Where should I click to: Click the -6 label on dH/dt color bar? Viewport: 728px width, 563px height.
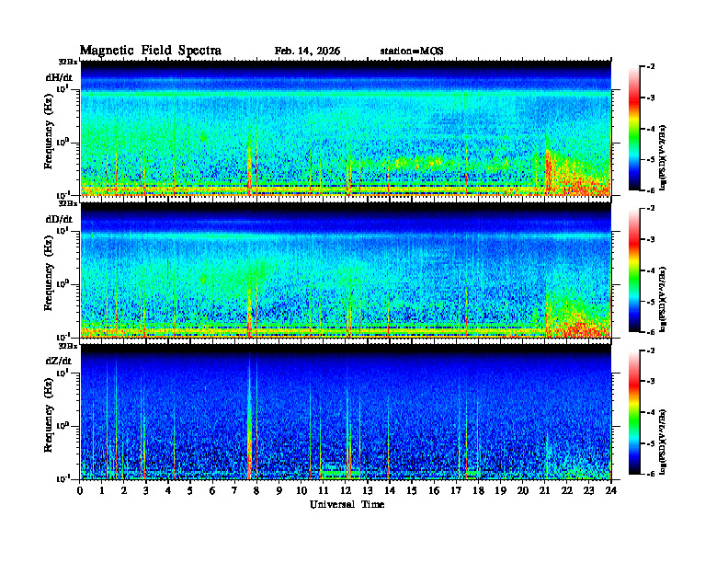pyautogui.click(x=651, y=190)
